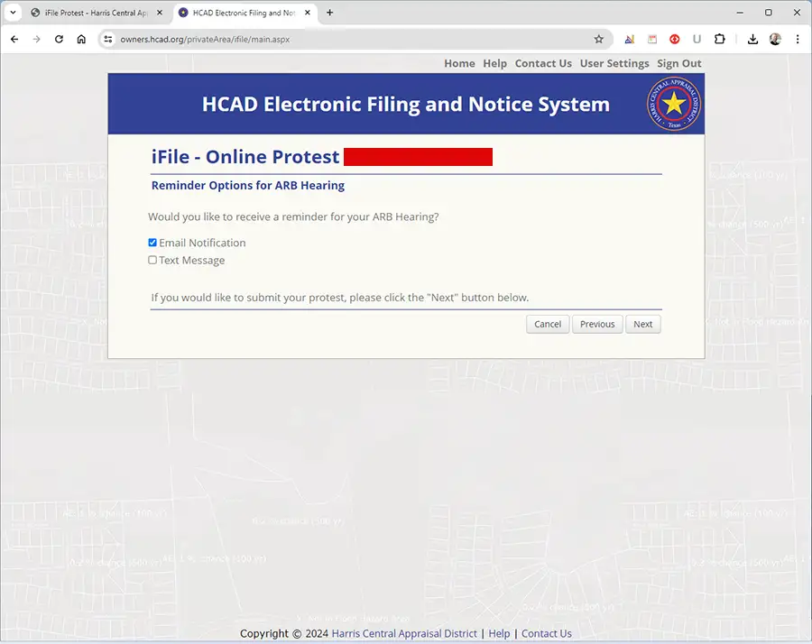Close the iFile Protest tab

pyautogui.click(x=160, y=13)
